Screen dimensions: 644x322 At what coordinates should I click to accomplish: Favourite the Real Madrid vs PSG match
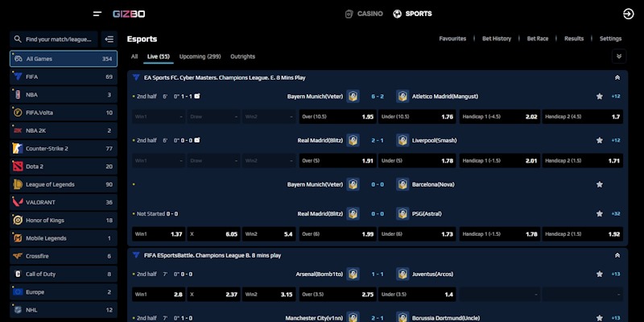click(x=599, y=214)
